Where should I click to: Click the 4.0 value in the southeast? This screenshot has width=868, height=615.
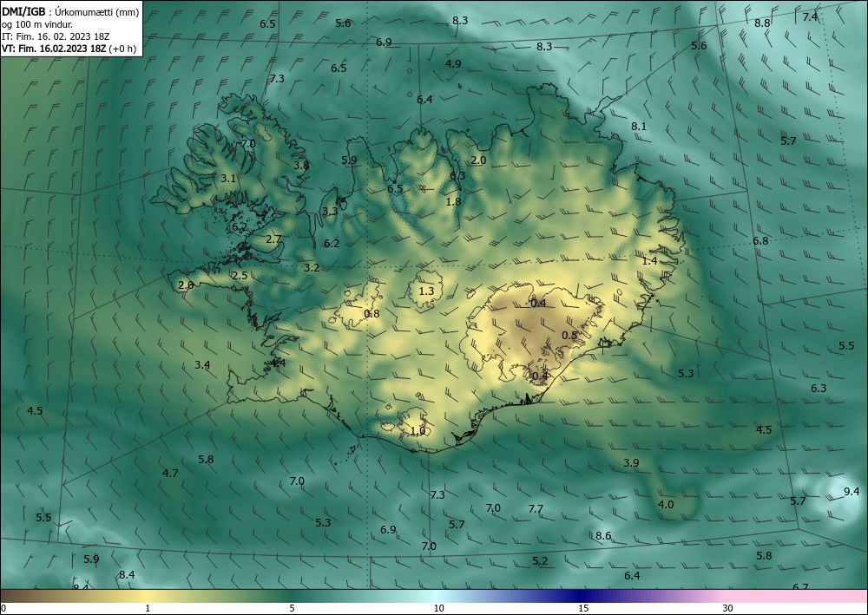point(666,504)
